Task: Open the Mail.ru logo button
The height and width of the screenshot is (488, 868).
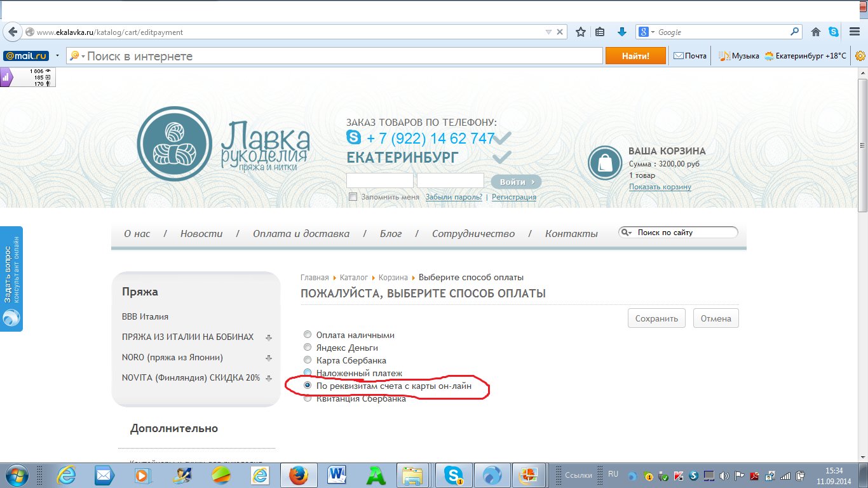Action: (x=26, y=56)
